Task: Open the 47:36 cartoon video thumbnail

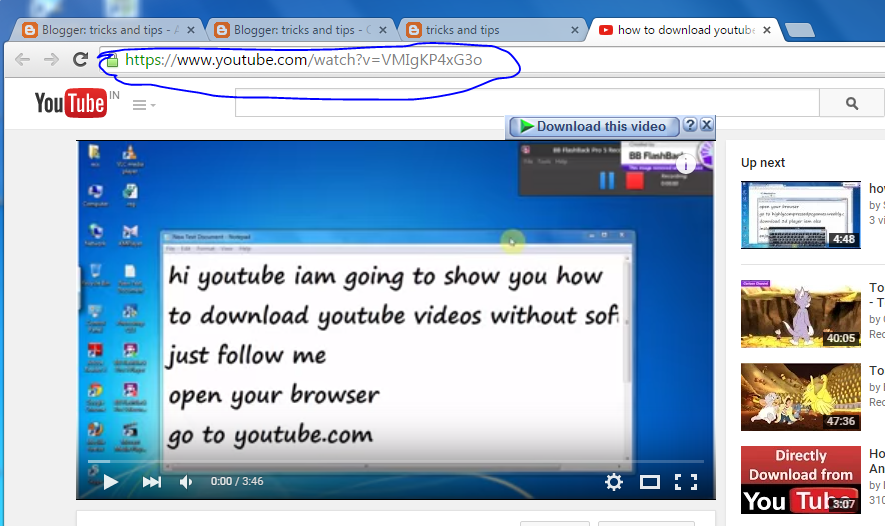Action: [801, 397]
